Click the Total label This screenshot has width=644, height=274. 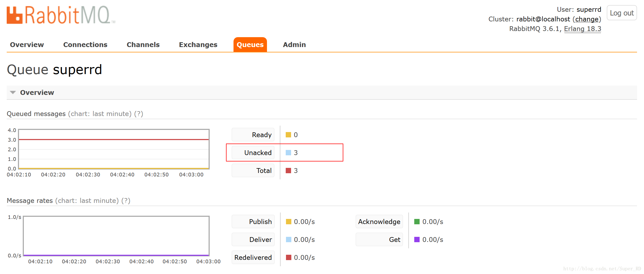pyautogui.click(x=253, y=171)
